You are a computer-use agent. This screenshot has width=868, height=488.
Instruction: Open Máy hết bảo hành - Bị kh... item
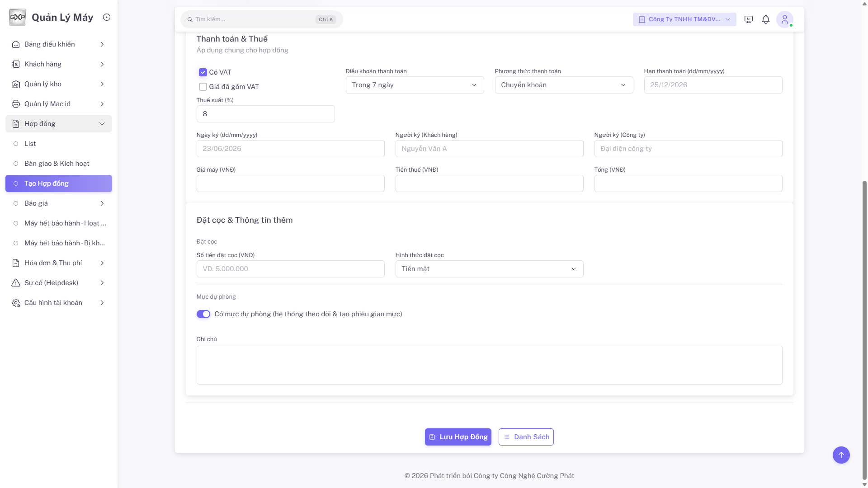[59, 243]
